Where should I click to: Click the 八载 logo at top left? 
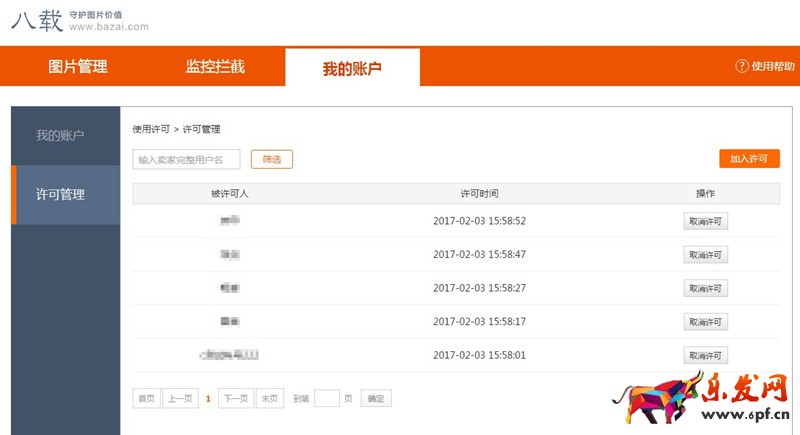click(x=35, y=21)
